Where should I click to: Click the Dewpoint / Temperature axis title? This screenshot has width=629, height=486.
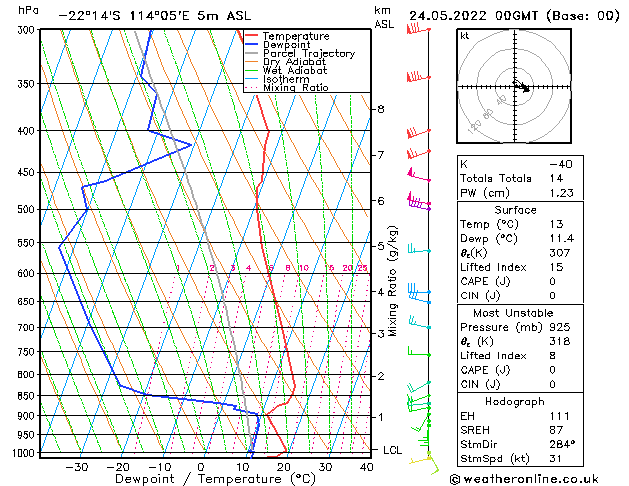tap(215, 479)
